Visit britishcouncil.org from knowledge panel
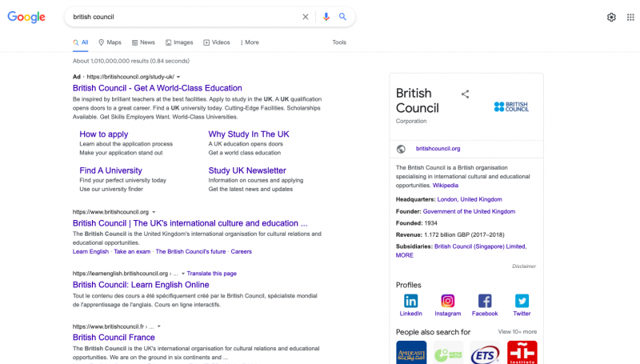The image size is (640, 364). pyautogui.click(x=438, y=149)
